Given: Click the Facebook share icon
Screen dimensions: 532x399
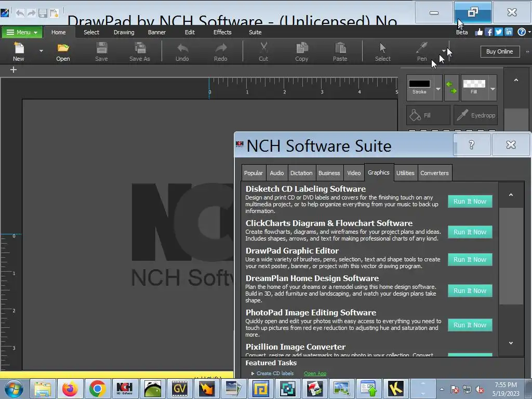Looking at the screenshot, I should [x=488, y=32].
